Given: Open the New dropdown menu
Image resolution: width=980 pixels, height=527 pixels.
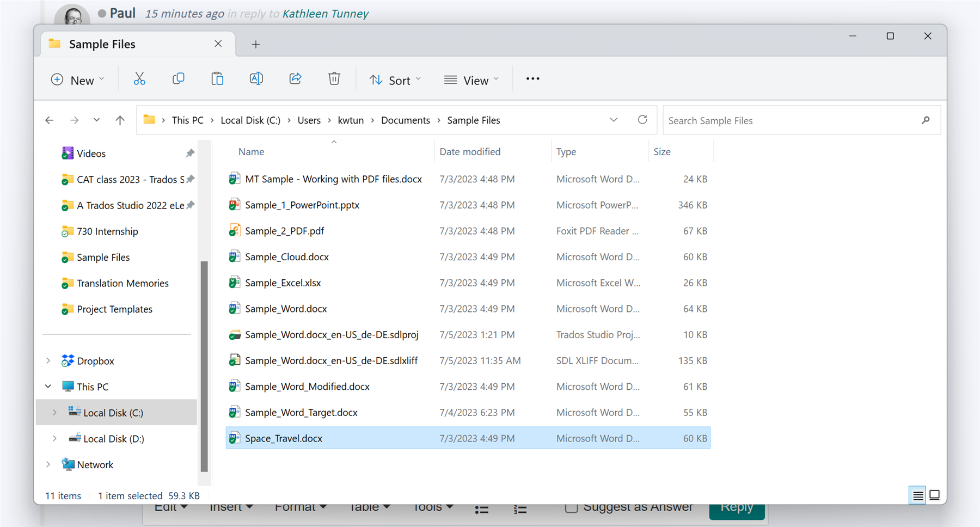Looking at the screenshot, I should point(77,80).
